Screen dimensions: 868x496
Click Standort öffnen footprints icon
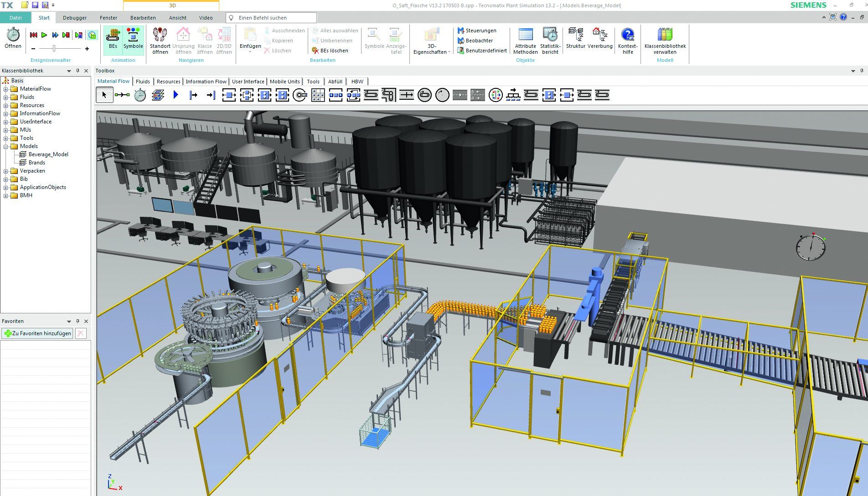pos(160,41)
